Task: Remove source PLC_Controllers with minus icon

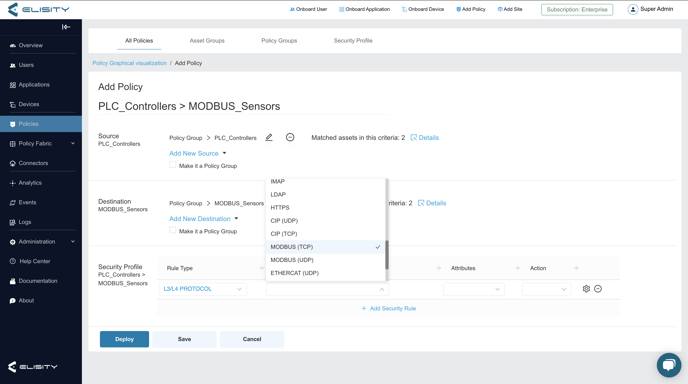Action: tap(290, 137)
